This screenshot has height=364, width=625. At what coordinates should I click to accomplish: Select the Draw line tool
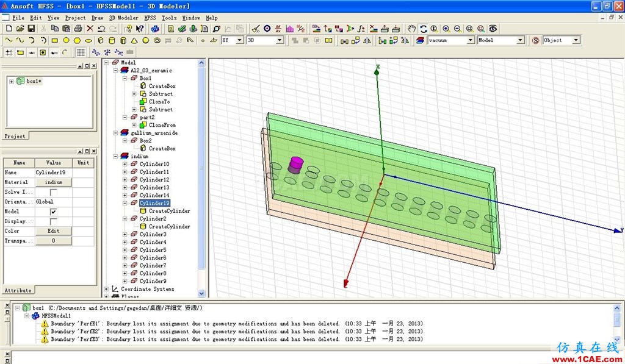[9, 40]
